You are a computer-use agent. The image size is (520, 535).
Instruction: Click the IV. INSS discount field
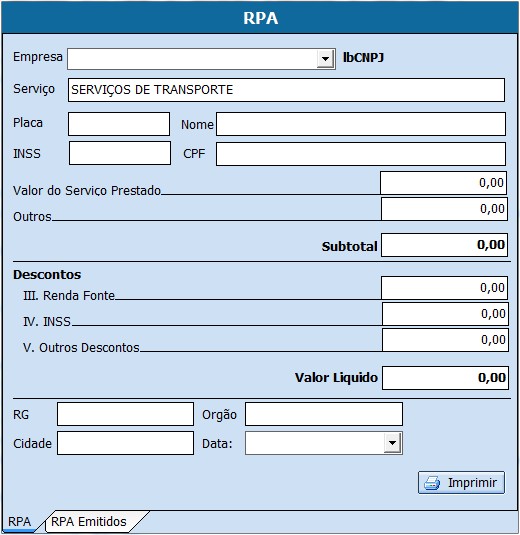pos(445,314)
